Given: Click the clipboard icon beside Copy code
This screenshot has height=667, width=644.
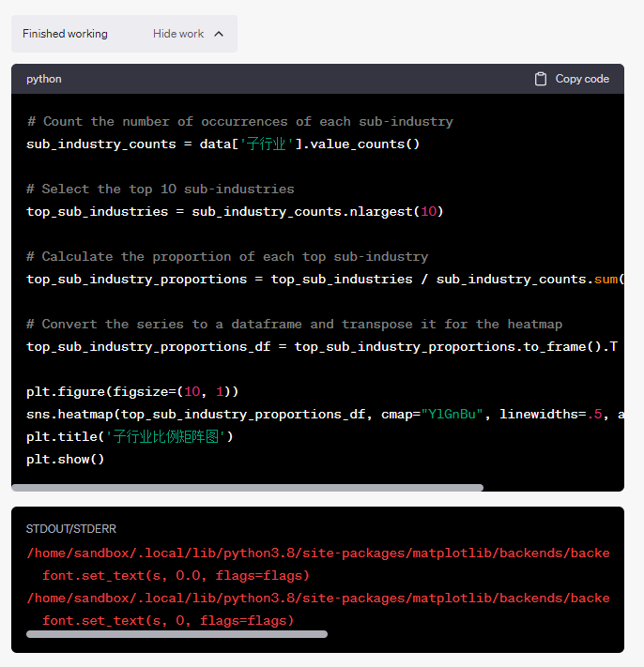Looking at the screenshot, I should click(x=541, y=79).
